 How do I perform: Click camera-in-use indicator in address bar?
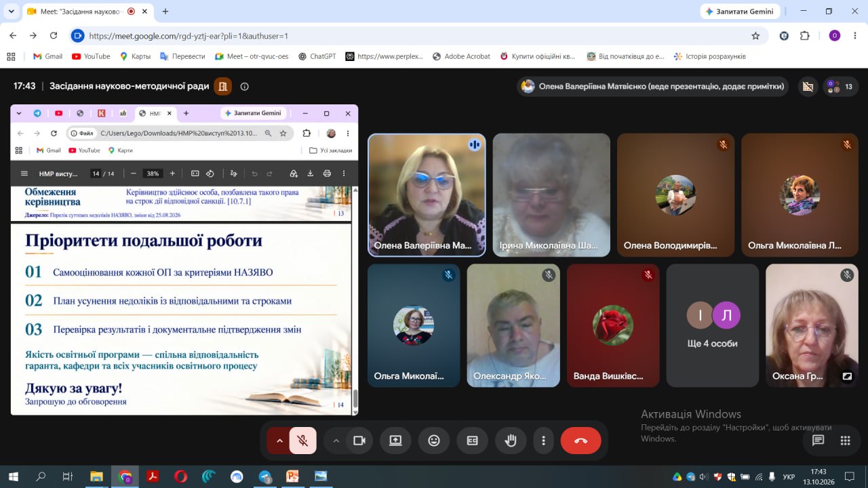pos(77,36)
